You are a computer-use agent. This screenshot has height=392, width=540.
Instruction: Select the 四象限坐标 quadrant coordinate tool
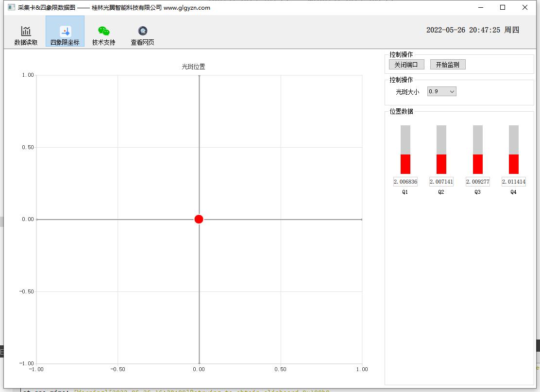click(65, 35)
